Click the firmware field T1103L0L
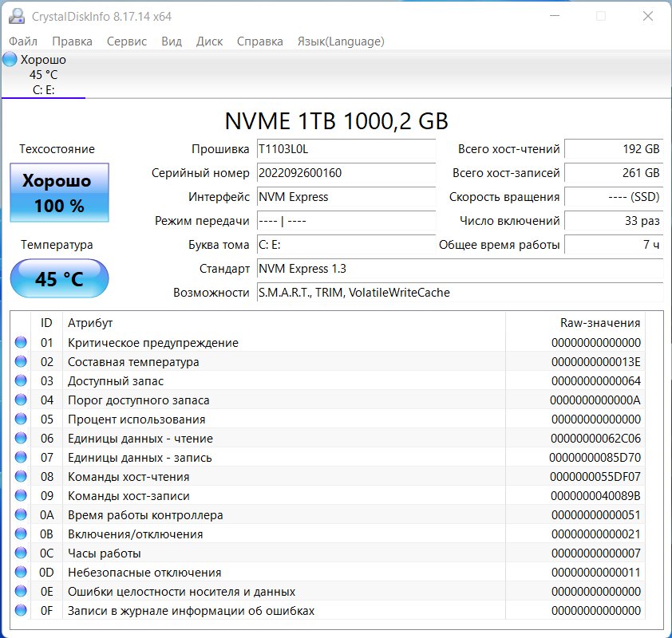This screenshot has height=638, width=672. point(346,148)
